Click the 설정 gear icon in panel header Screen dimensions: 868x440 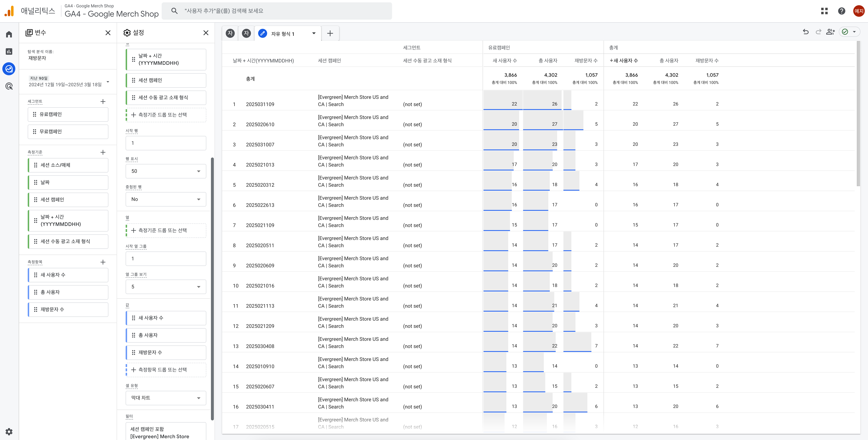[127, 33]
